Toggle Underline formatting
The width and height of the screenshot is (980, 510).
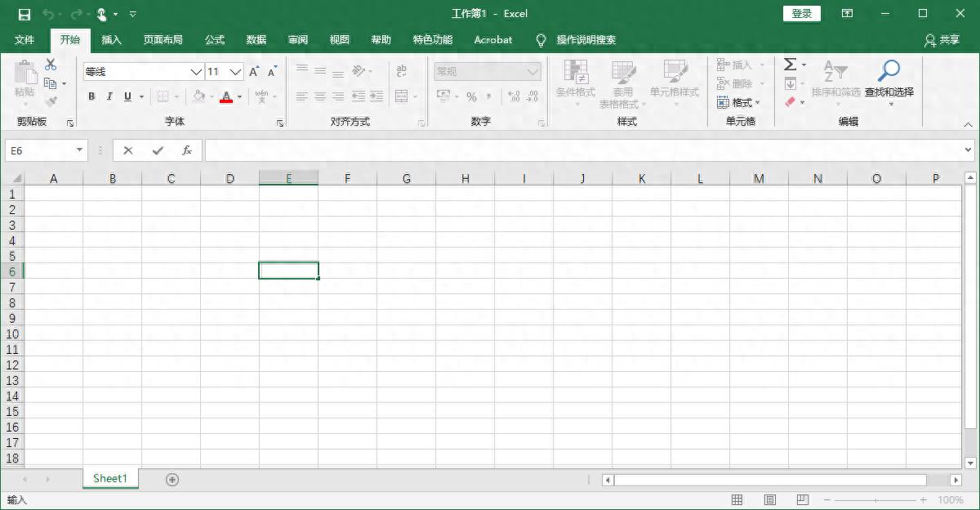[128, 96]
